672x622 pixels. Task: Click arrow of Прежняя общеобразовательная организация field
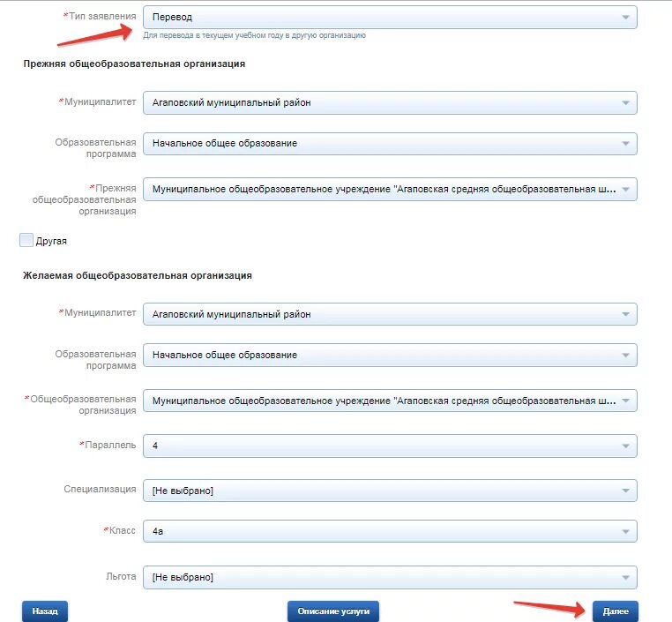point(625,190)
